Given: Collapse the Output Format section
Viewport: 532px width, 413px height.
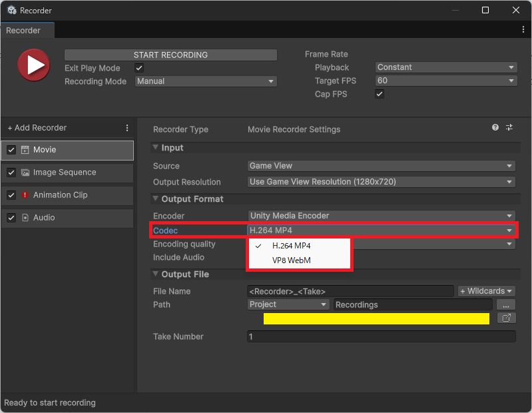Looking at the screenshot, I should point(156,199).
